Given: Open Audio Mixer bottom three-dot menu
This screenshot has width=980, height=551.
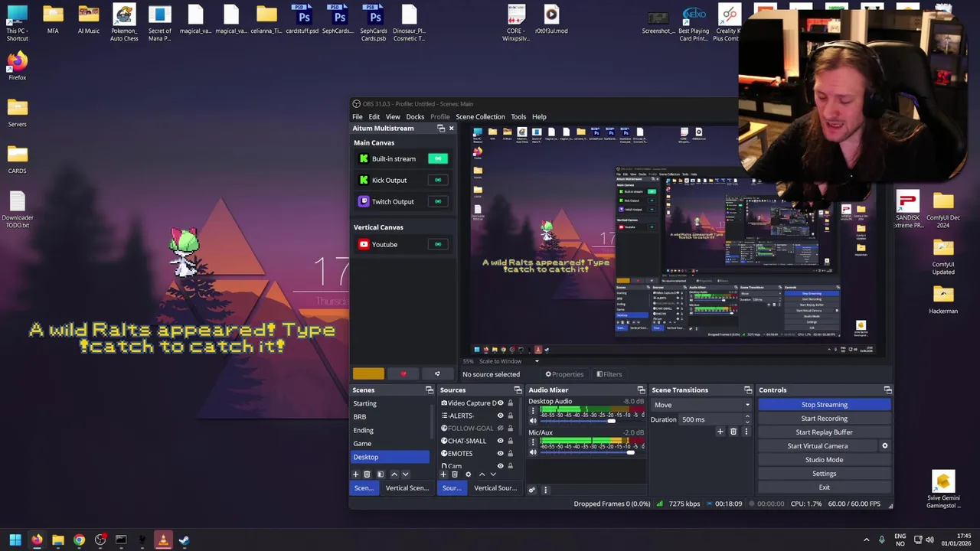Looking at the screenshot, I should coord(545,490).
